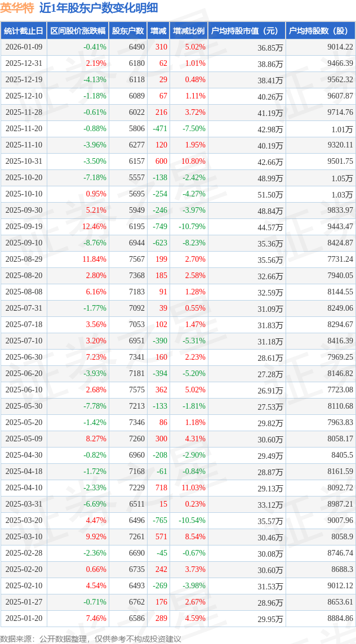This screenshot has height=644, width=356.
Task: Click the 增减比例 column header
Action: (189, 31)
